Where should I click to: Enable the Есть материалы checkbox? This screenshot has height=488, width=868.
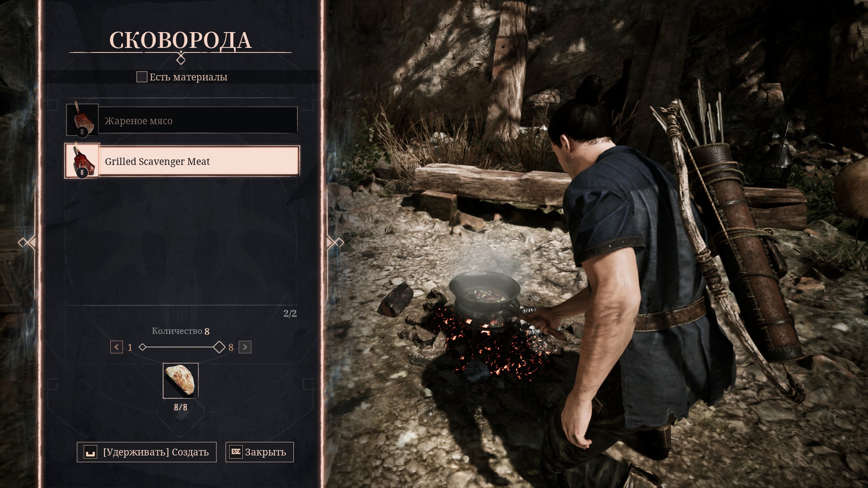(142, 77)
